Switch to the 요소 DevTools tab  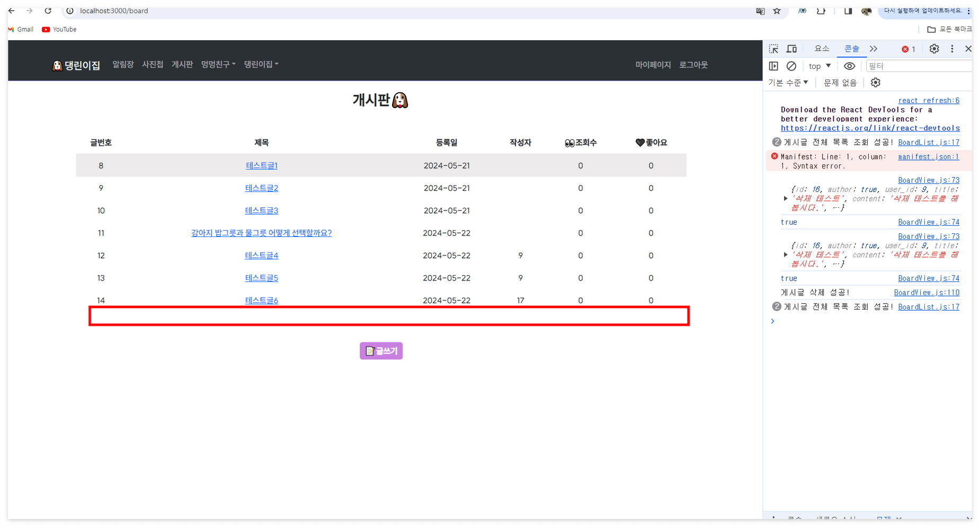(x=822, y=49)
